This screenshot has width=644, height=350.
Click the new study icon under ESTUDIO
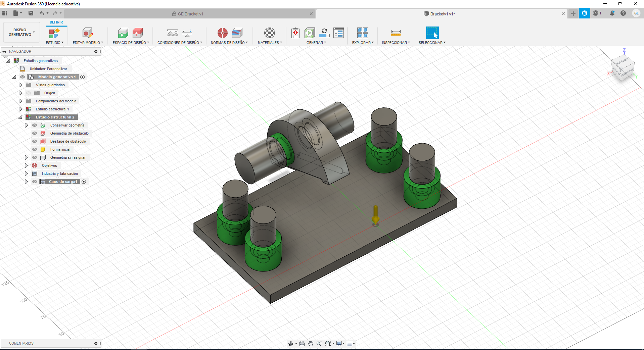[x=54, y=33]
